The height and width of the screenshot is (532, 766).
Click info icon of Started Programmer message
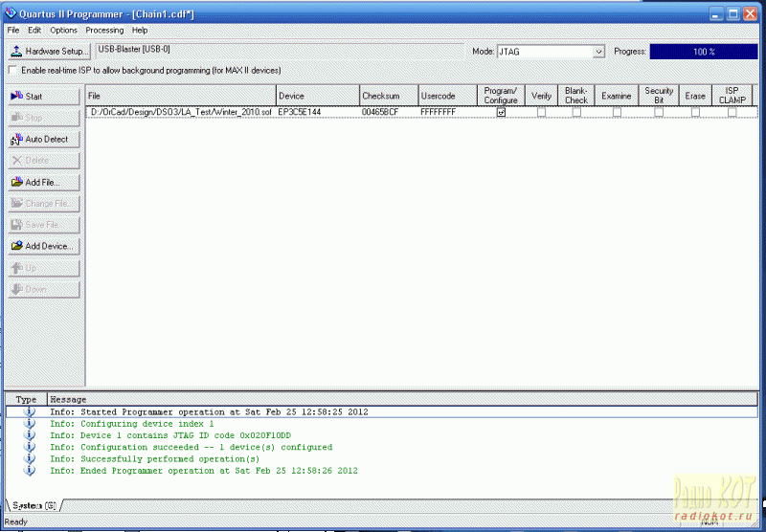click(30, 412)
